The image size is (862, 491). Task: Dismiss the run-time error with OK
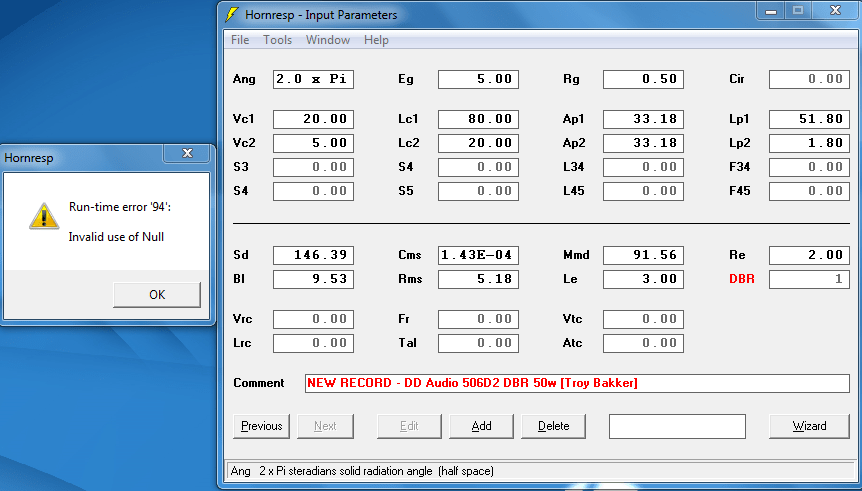(157, 295)
